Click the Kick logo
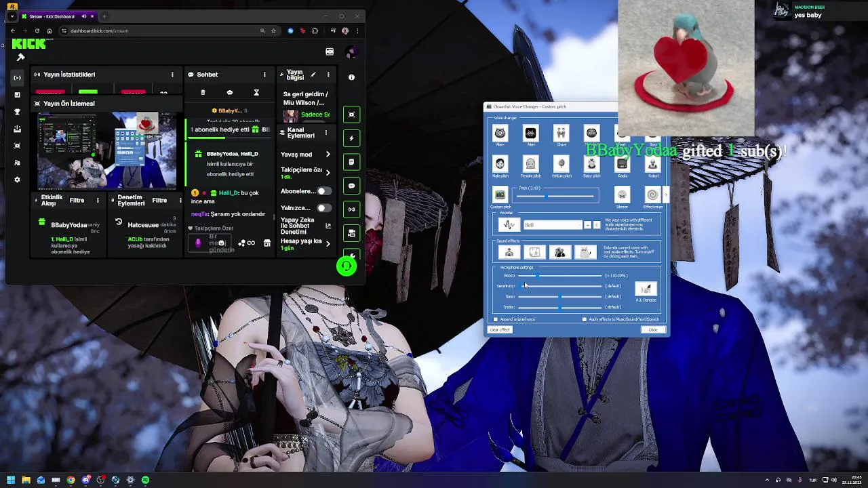The width and height of the screenshot is (868, 488). (28, 44)
